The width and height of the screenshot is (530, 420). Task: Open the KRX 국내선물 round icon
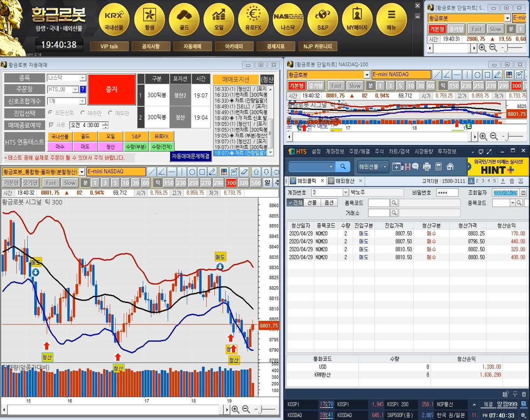point(114,19)
